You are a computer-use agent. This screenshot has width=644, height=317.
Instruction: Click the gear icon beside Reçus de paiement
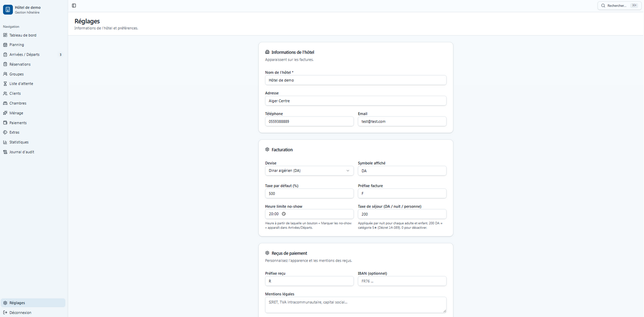[267, 253]
